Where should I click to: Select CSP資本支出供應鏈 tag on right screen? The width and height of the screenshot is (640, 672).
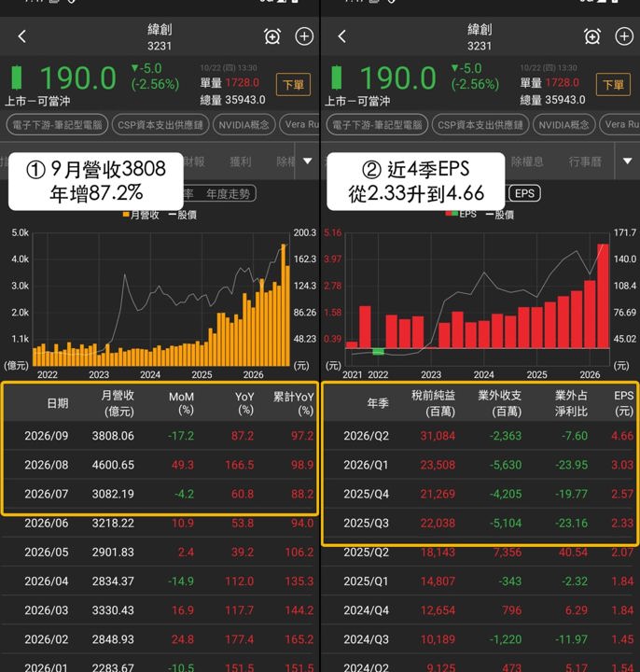pos(480,125)
